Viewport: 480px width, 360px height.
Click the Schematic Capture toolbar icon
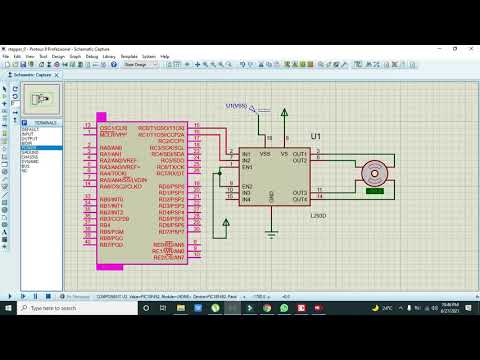[49, 64]
